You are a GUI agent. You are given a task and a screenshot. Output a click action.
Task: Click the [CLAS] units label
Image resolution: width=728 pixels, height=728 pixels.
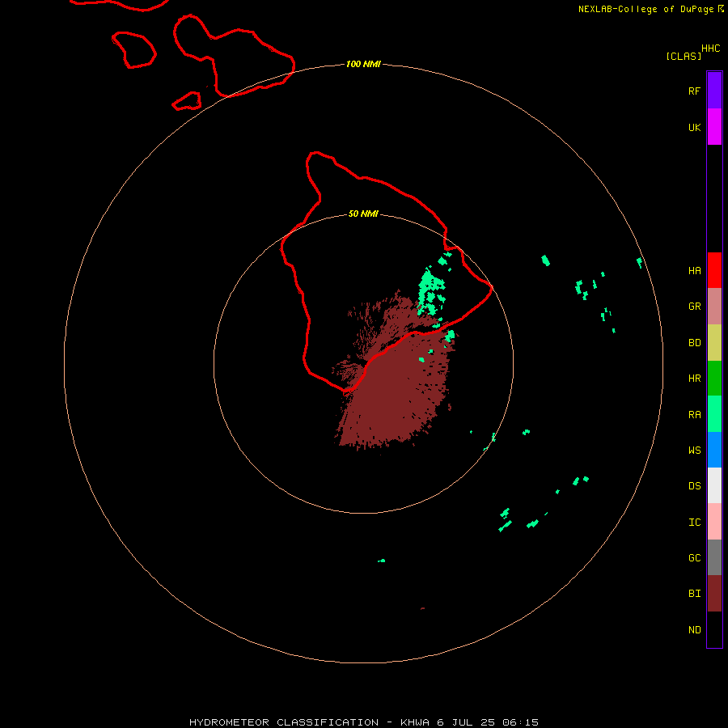[684, 56]
